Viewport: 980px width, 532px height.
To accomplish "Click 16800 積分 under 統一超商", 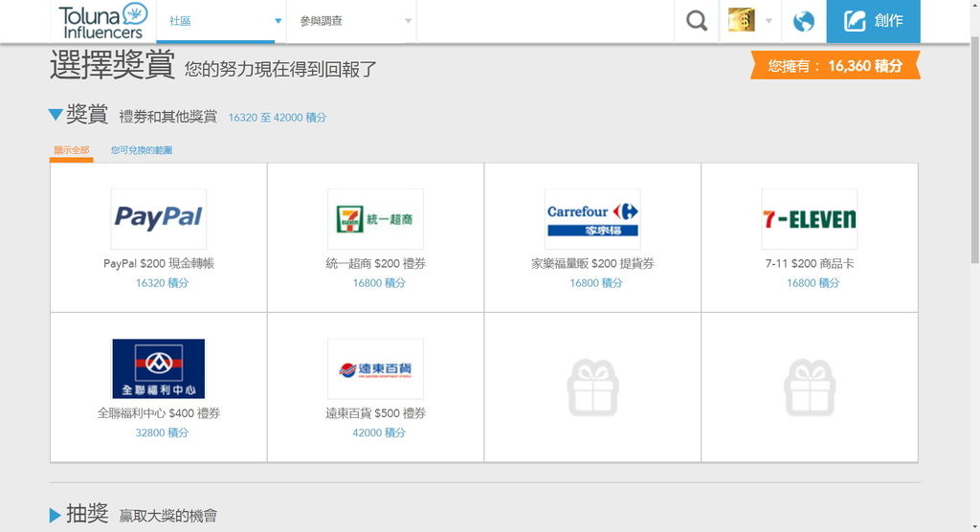I will (x=379, y=283).
